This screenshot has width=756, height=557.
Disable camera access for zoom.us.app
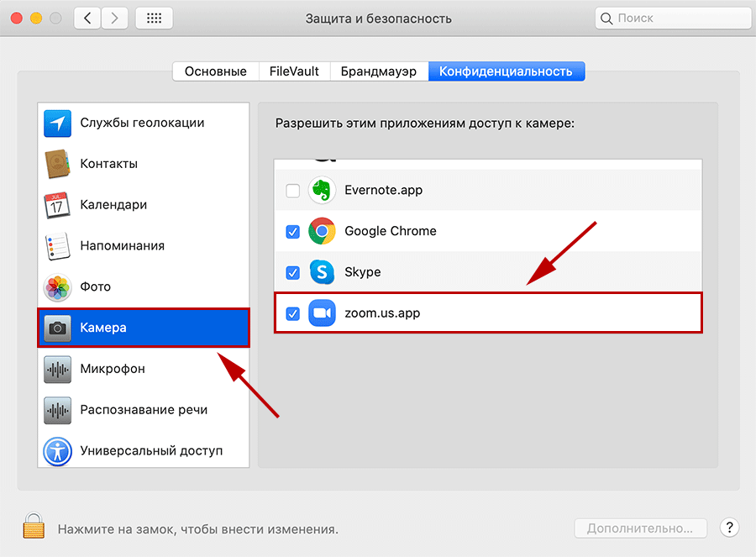292,313
